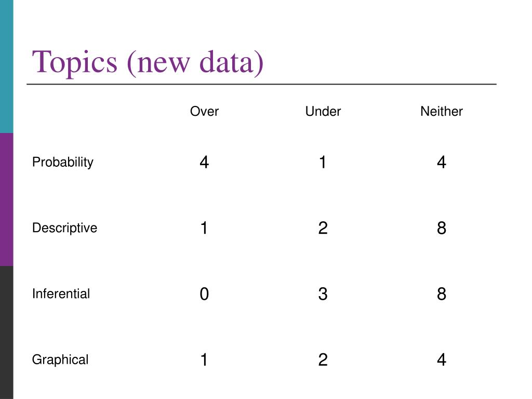Image resolution: width=532 pixels, height=399 pixels.
Task: Select Graphical's Neither value of 4
Action: pos(442,360)
